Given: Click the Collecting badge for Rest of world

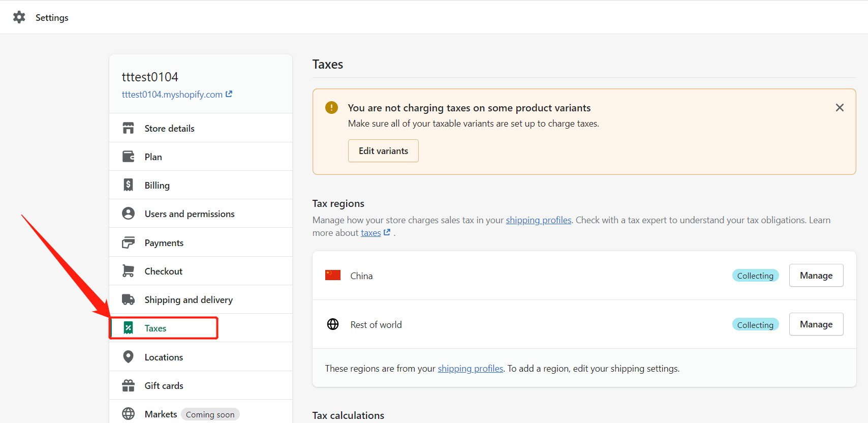Looking at the screenshot, I should [755, 325].
